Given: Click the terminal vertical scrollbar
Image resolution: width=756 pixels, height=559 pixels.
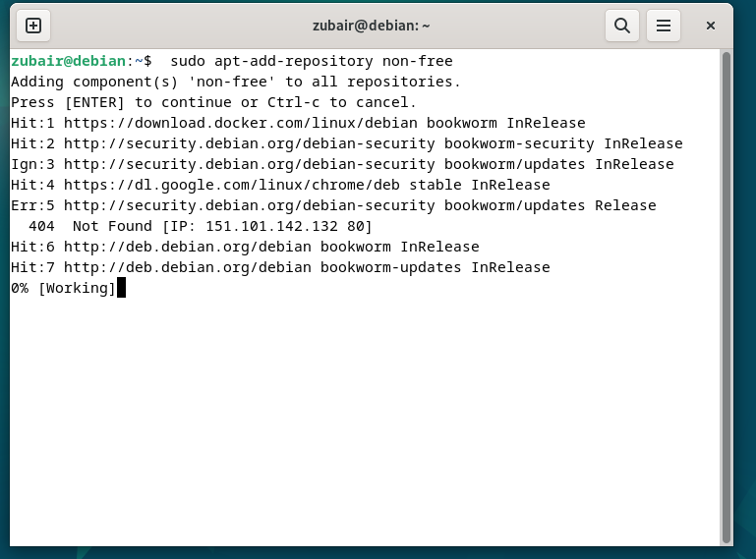Looking at the screenshot, I should coord(727,297).
